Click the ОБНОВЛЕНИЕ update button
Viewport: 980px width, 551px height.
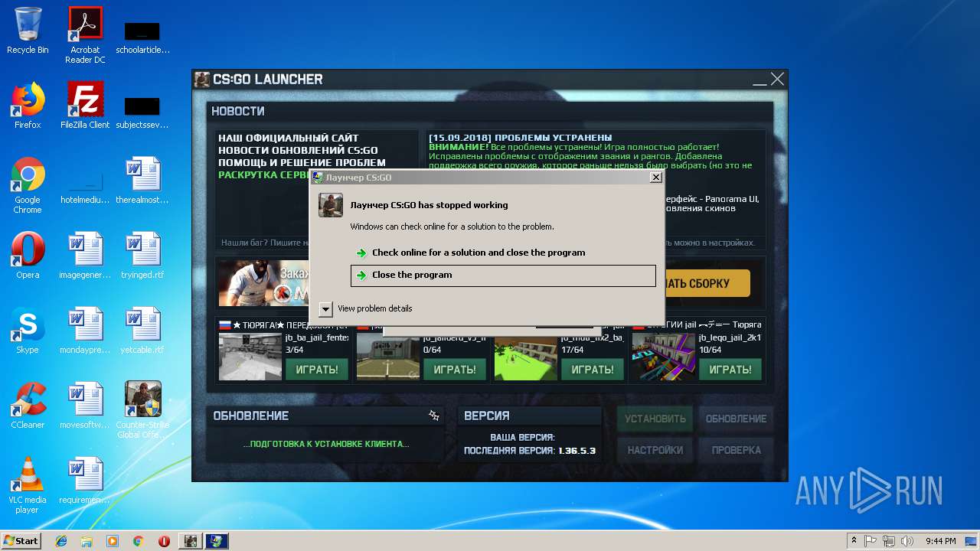(x=736, y=419)
